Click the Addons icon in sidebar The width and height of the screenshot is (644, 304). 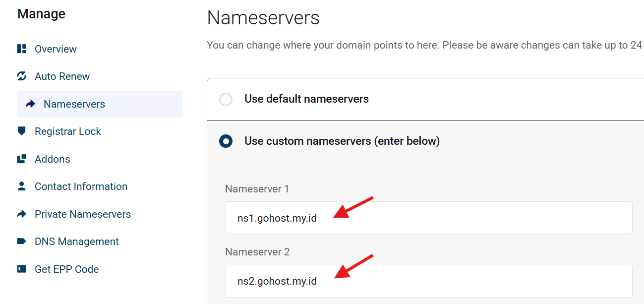(21, 159)
